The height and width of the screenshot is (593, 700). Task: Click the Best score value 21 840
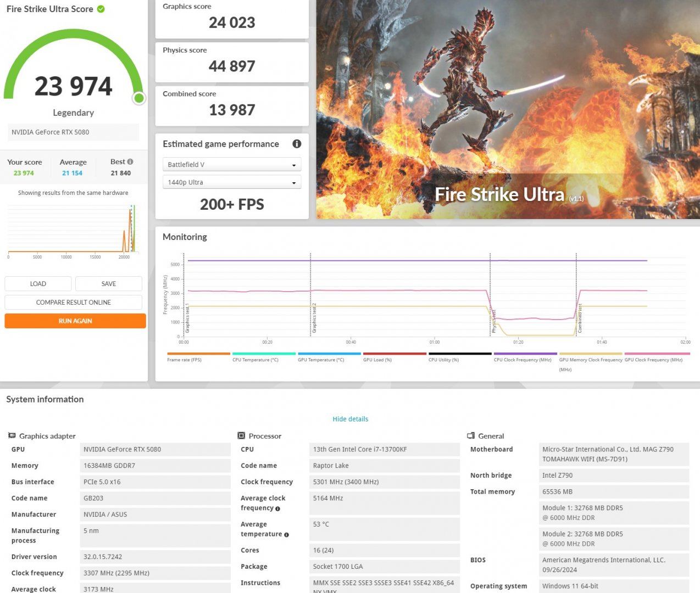(121, 173)
